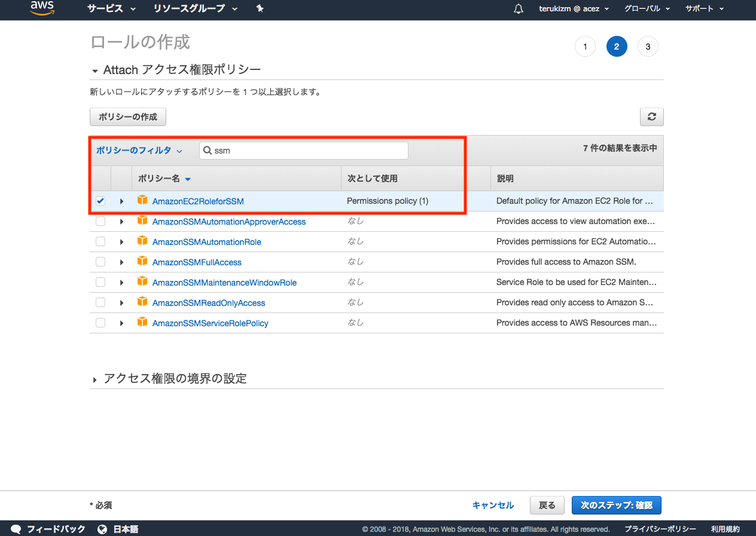Click the 戻る button
This screenshot has width=756, height=536.
[547, 505]
